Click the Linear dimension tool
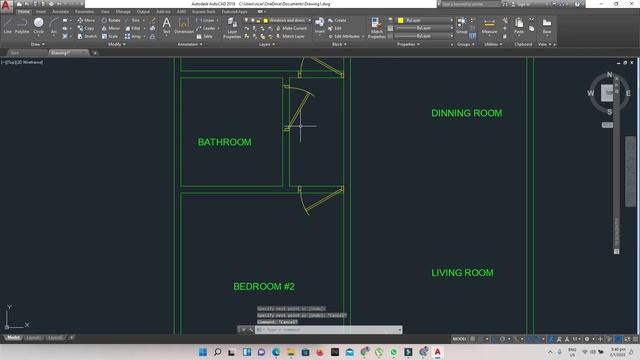640x360 pixels. (x=205, y=20)
